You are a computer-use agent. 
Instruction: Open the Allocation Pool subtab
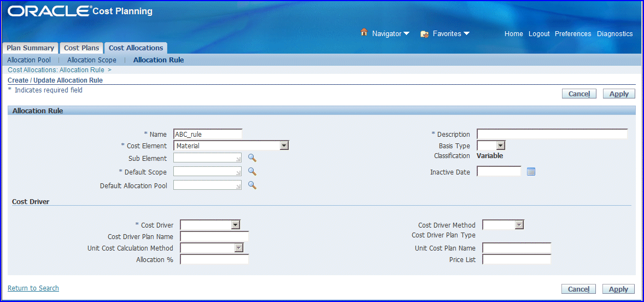29,60
